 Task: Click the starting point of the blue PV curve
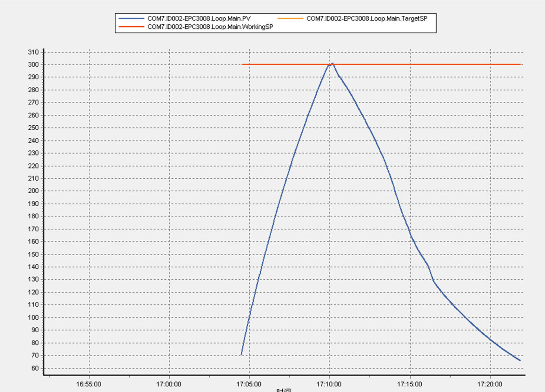241,355
